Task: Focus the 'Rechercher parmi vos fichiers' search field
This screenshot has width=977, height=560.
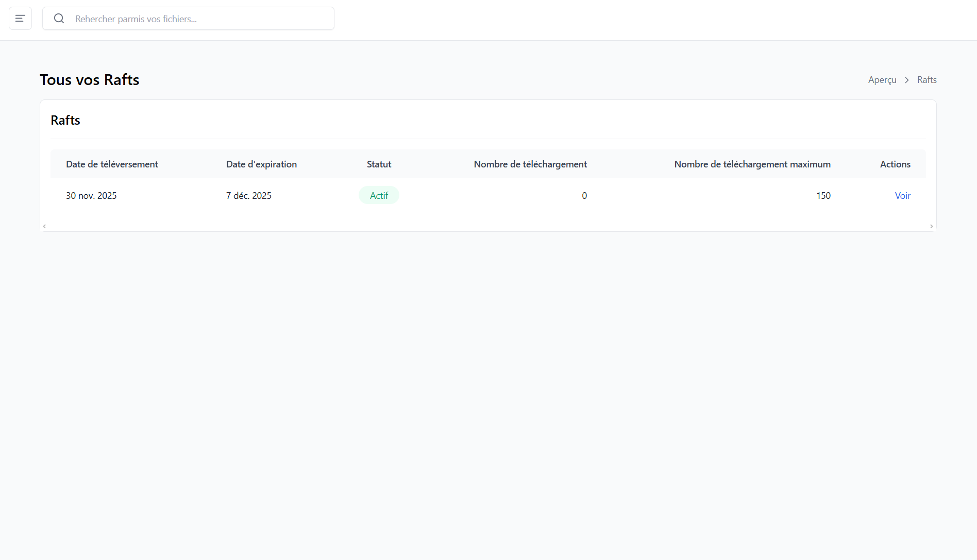Action: click(201, 19)
